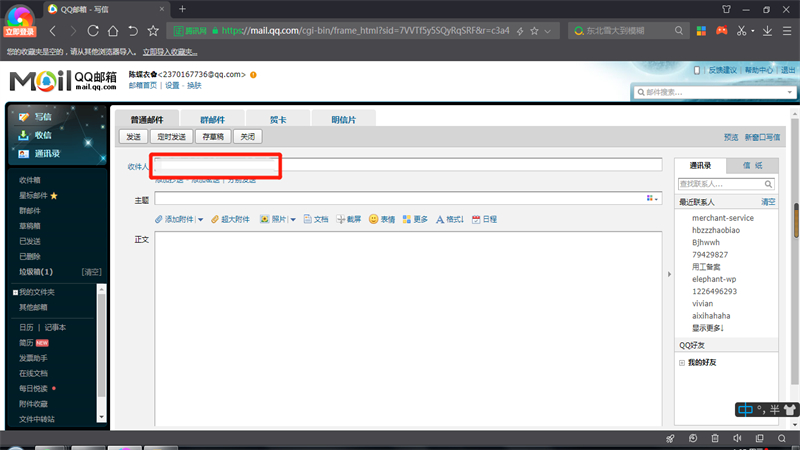Switch to the 群邮件 tab
The image size is (800, 450).
[x=212, y=119]
